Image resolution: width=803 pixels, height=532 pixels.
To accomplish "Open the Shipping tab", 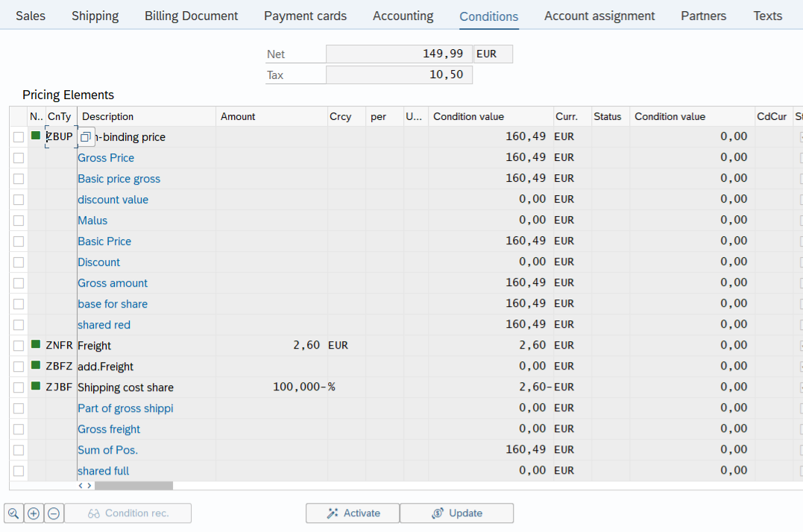I will 95,16.
